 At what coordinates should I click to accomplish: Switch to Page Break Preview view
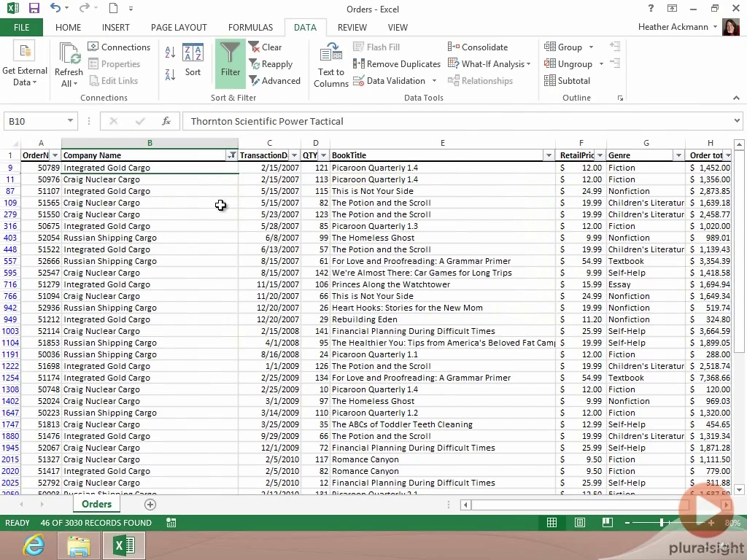[x=607, y=523]
